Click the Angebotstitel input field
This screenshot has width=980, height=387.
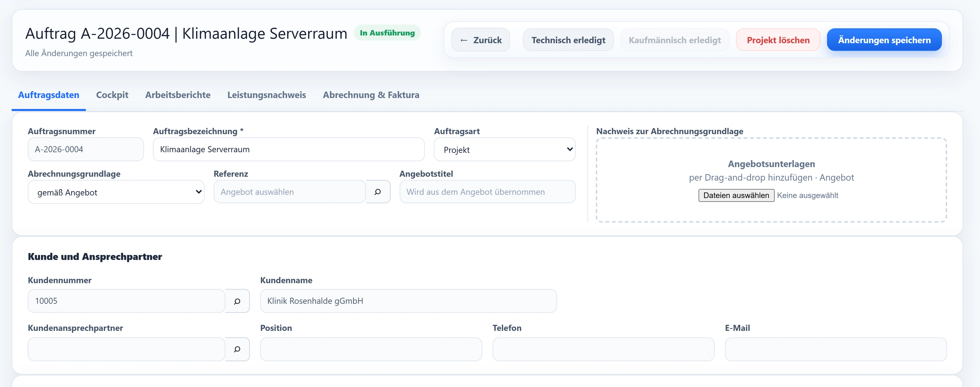487,192
